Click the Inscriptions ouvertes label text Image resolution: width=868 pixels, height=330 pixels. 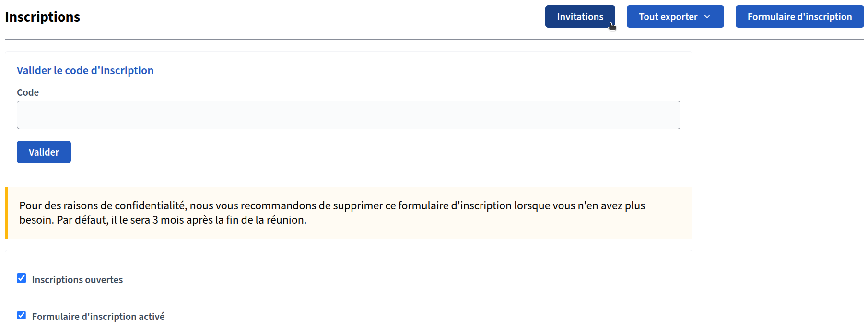pos(77,280)
